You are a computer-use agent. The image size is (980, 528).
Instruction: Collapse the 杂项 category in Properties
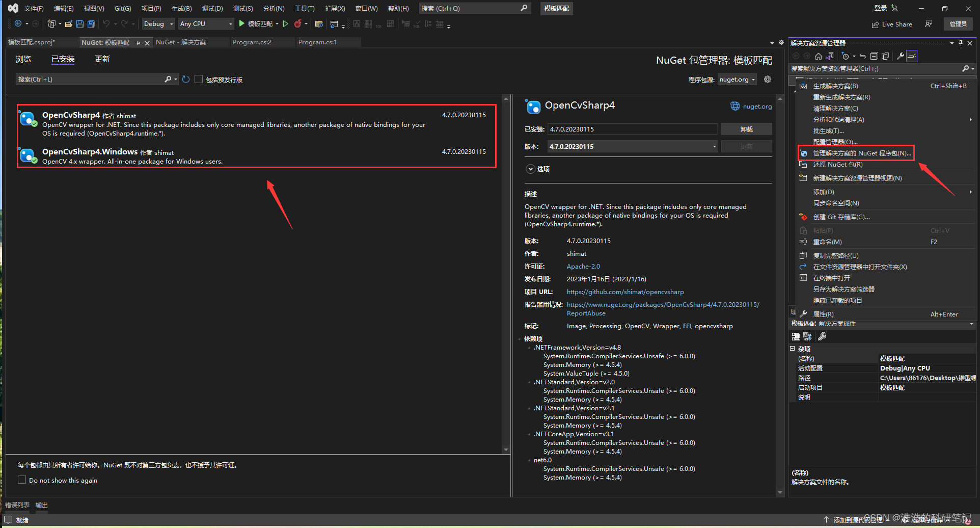click(x=793, y=349)
